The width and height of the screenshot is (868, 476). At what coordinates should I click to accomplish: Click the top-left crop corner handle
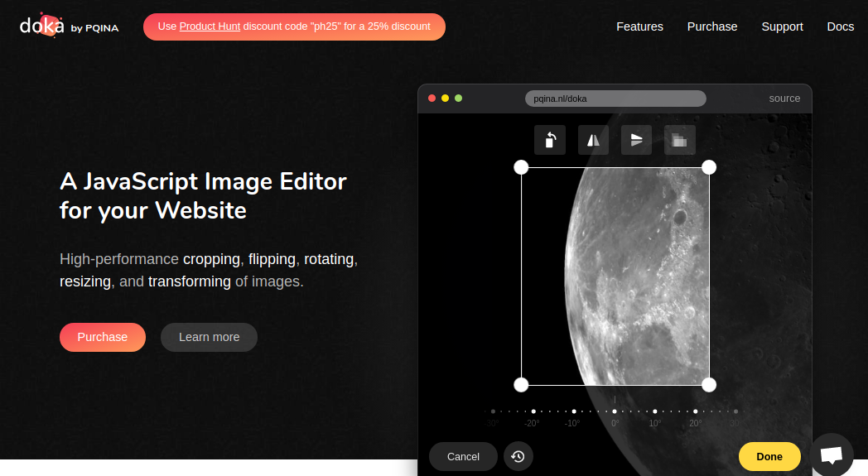[521, 167]
